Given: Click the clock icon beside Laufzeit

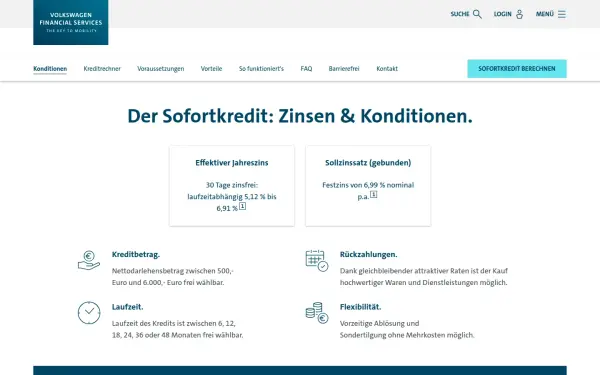Looking at the screenshot, I should pos(89,313).
